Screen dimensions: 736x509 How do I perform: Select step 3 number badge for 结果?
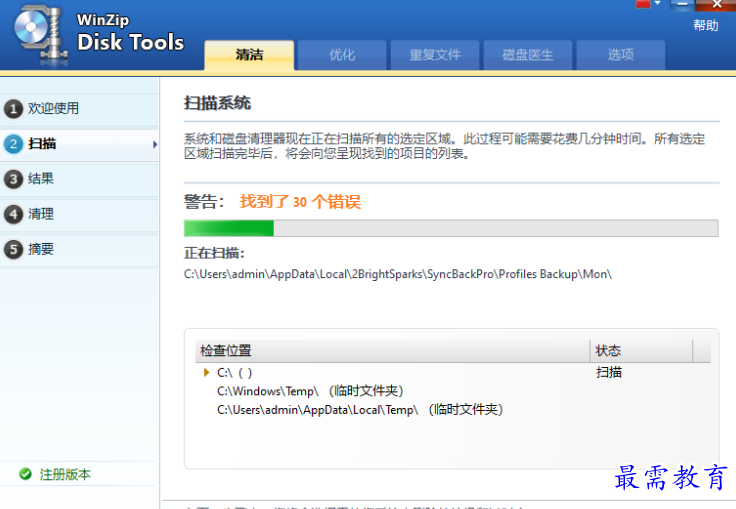[13, 179]
